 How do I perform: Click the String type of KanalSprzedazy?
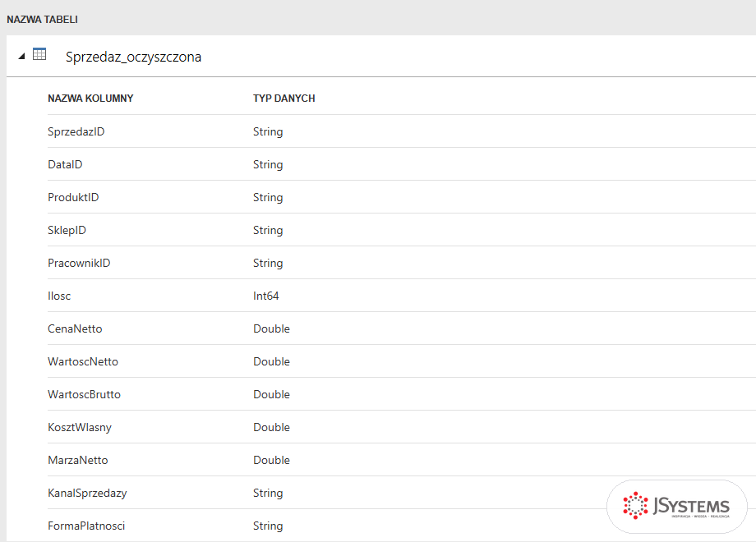[268, 494]
